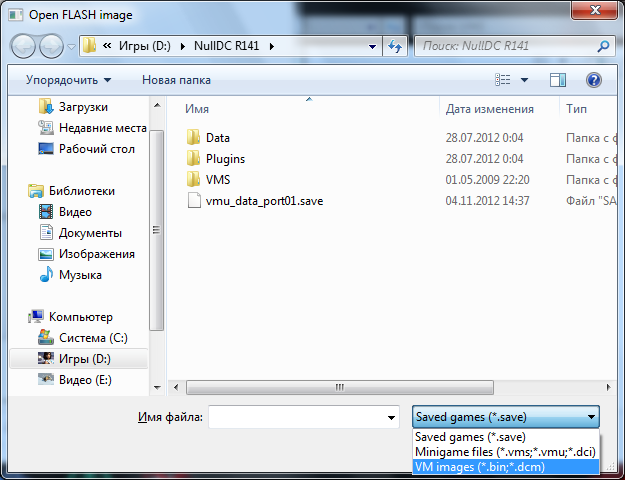Click the Упорядочить toolbar button
Image resolution: width=625 pixels, height=480 pixels.
click(68, 80)
